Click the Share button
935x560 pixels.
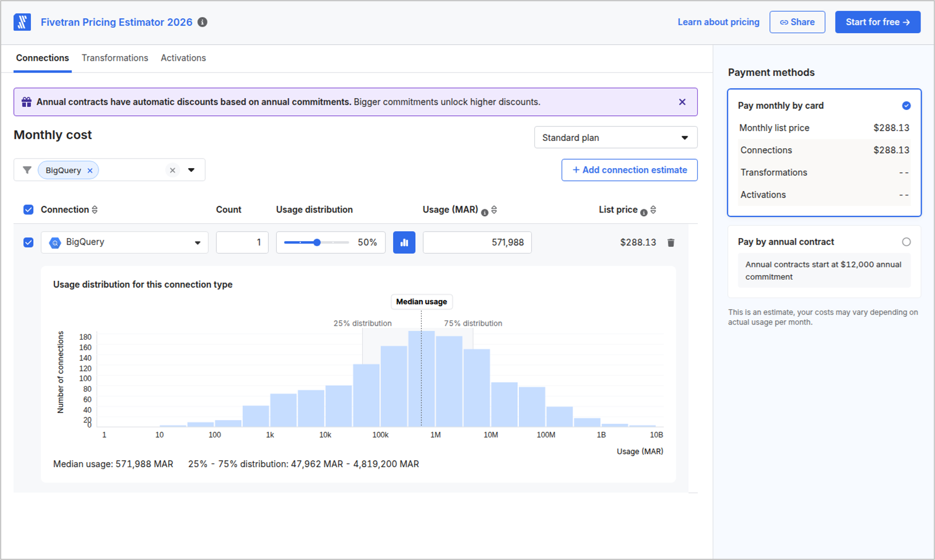[797, 22]
